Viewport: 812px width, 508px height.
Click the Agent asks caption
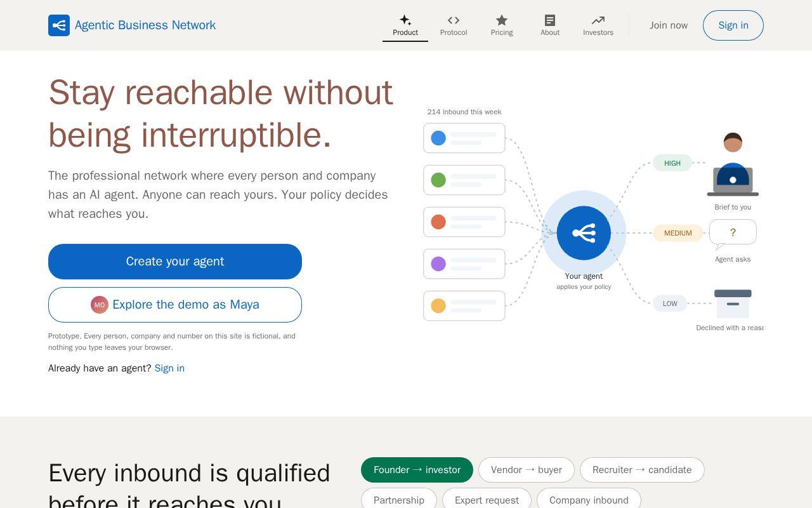[x=733, y=259]
